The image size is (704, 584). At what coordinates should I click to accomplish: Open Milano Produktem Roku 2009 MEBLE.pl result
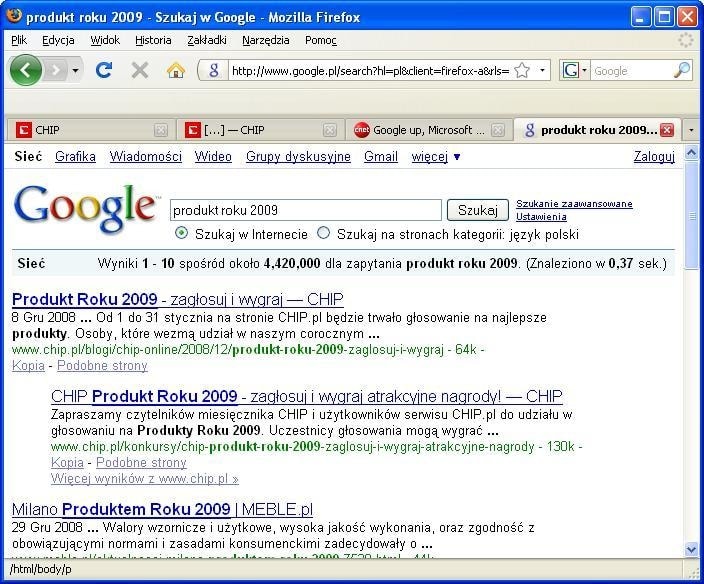tap(163, 509)
